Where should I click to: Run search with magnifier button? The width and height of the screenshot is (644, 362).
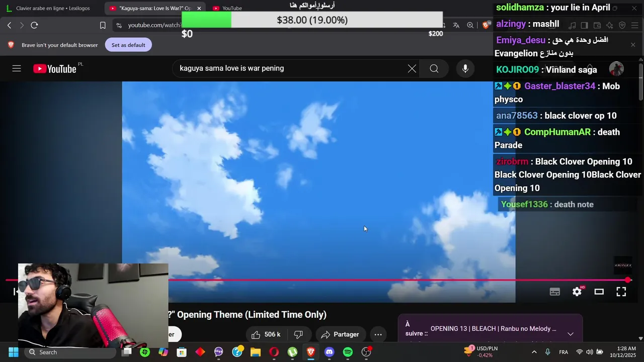pyautogui.click(x=434, y=68)
